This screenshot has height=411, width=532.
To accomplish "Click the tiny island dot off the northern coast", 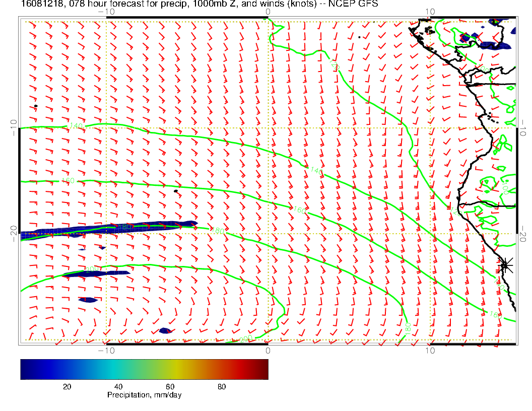I will click(x=359, y=37).
